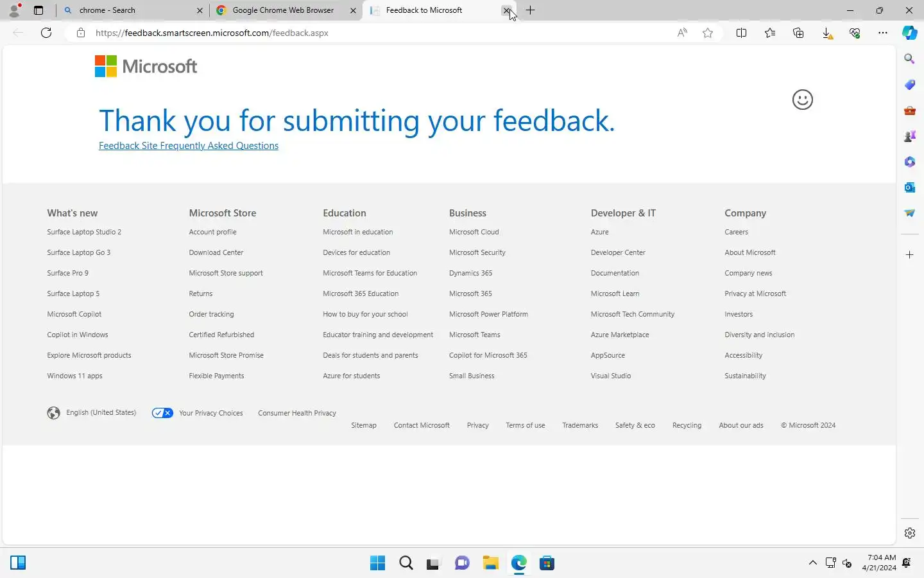Image resolution: width=924 pixels, height=578 pixels.
Task: Open Windows Start menu
Action: (378, 563)
